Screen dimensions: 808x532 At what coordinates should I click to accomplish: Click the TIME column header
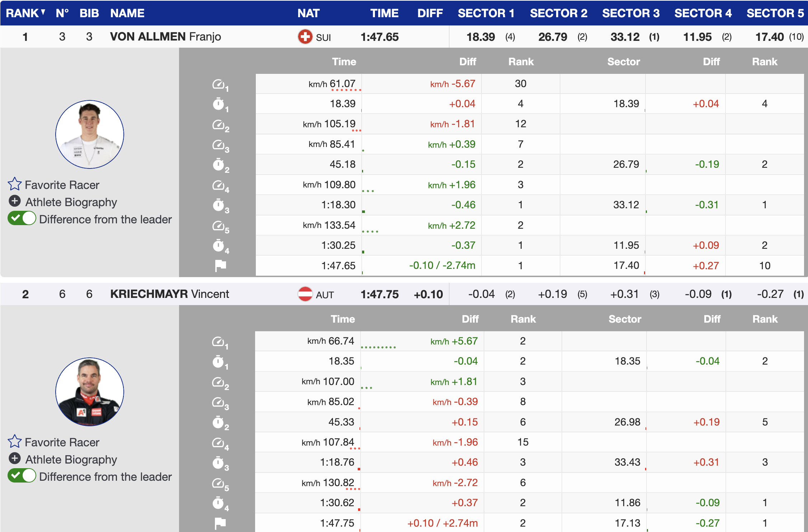coord(384,13)
